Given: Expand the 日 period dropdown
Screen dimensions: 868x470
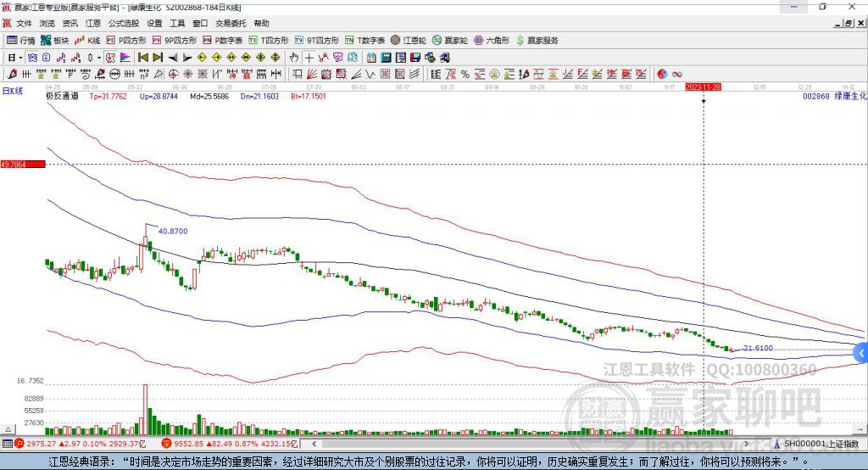Looking at the screenshot, I should pos(20,58).
